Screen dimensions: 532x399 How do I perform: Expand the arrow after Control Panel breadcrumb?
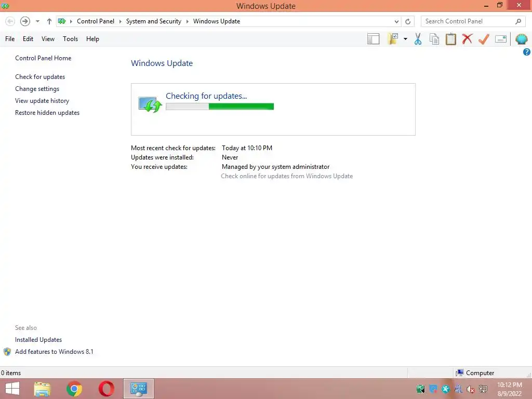(x=120, y=21)
